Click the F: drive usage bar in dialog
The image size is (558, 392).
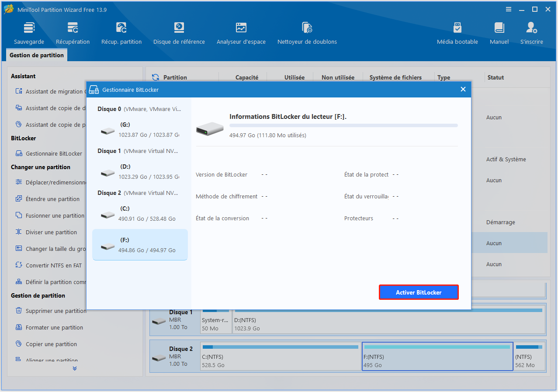pyautogui.click(x=343, y=125)
